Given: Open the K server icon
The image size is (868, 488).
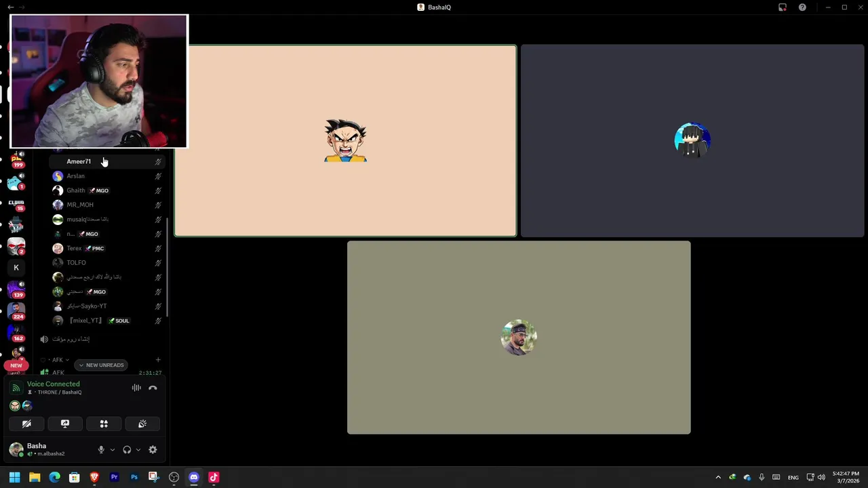Looking at the screenshot, I should [x=16, y=268].
